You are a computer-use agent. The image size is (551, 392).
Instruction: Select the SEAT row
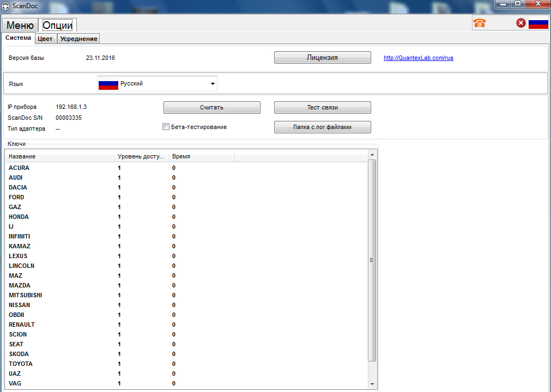click(186, 344)
